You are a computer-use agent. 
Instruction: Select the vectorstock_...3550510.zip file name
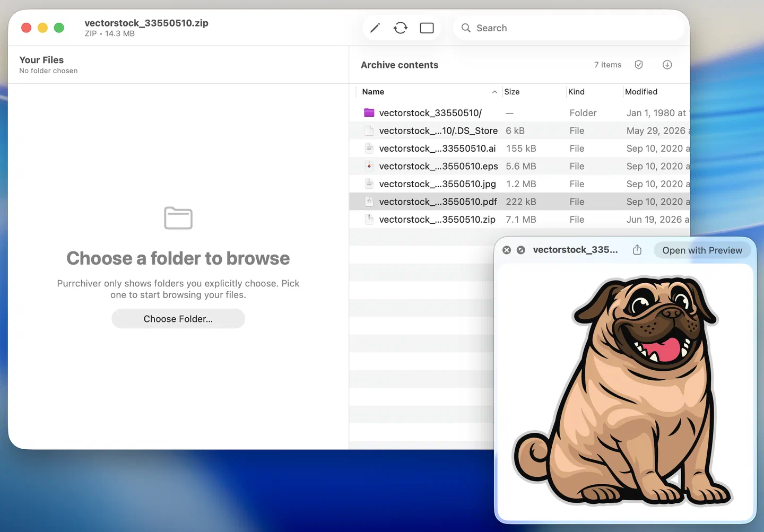pyautogui.click(x=437, y=220)
